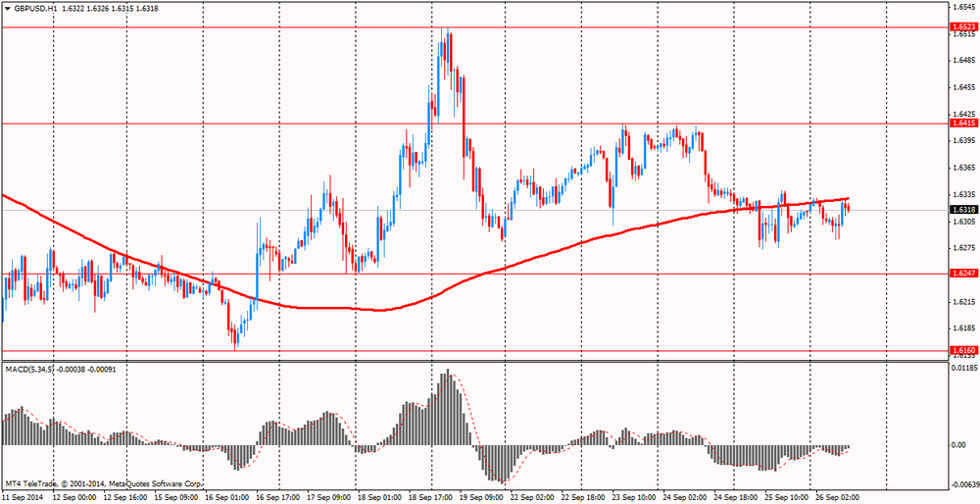Screen dimensions: 980x504
Task: Click the 0.01185 MACD scale value
Action: tap(963, 369)
